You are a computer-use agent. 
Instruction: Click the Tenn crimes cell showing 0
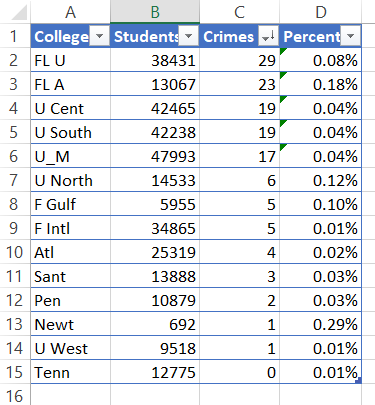(239, 372)
